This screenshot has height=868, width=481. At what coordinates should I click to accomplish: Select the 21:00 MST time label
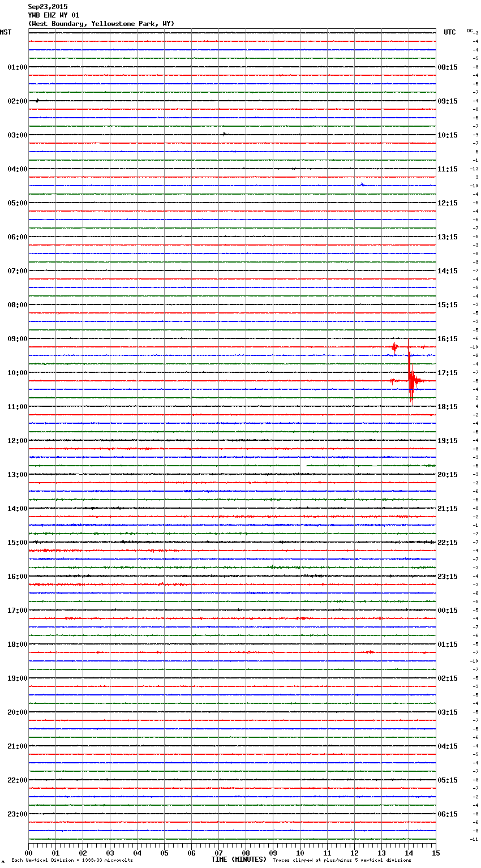pos(18,746)
